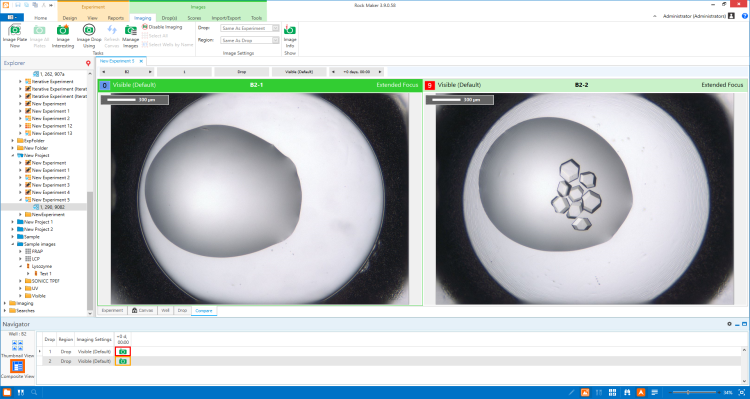This screenshot has width=750, height=399.
Task: Click the grid view icon in status bar
Action: [613, 392]
